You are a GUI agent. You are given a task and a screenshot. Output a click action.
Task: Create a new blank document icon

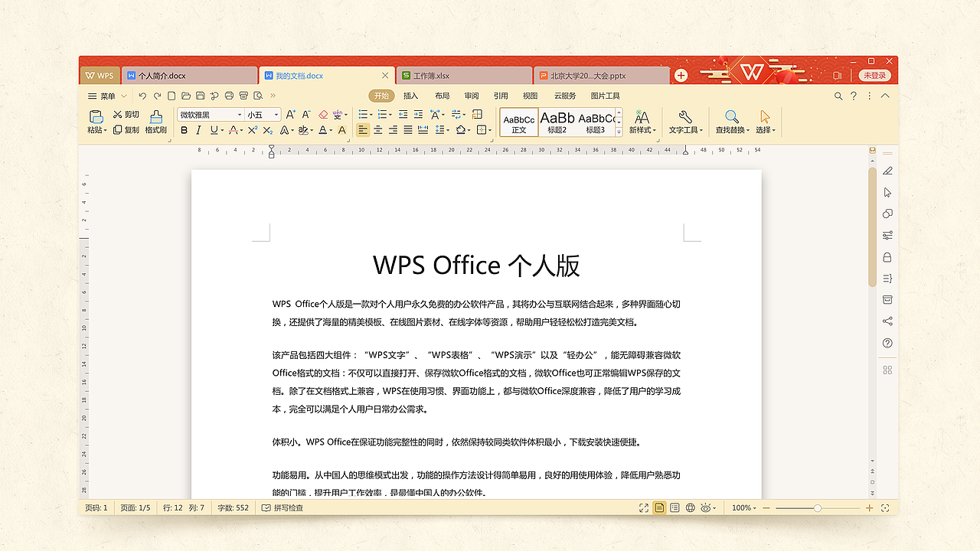pos(171,96)
